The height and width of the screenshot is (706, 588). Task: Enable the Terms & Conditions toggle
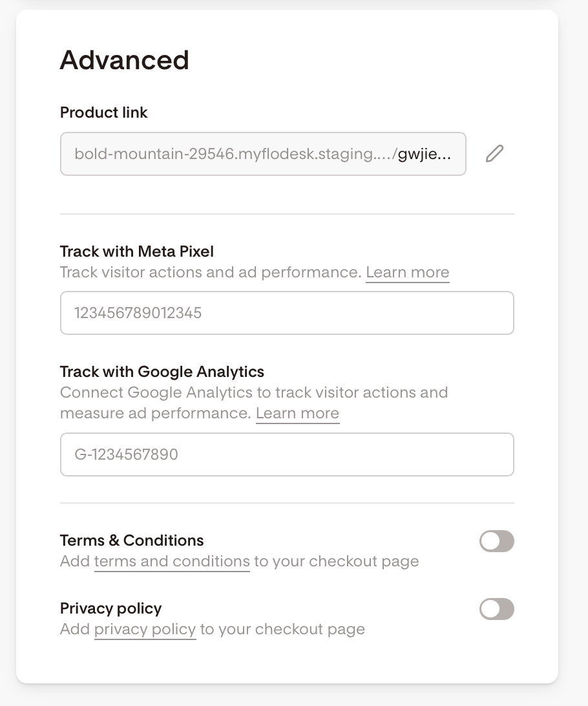point(497,540)
